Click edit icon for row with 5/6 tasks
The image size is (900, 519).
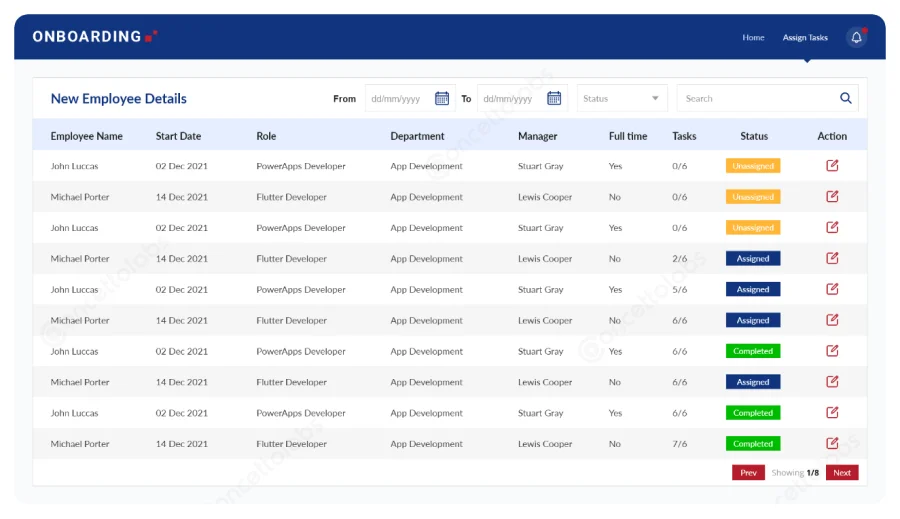[832, 289]
